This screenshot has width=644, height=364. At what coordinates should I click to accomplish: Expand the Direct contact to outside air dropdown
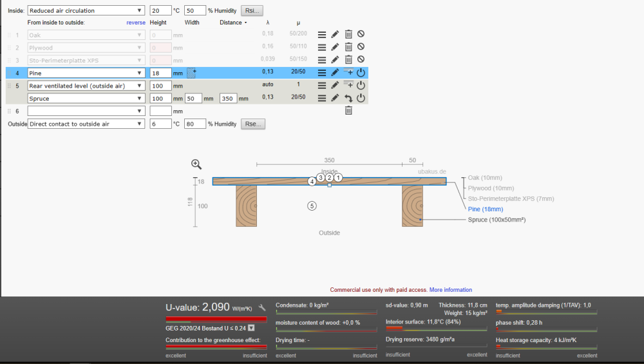pos(86,124)
